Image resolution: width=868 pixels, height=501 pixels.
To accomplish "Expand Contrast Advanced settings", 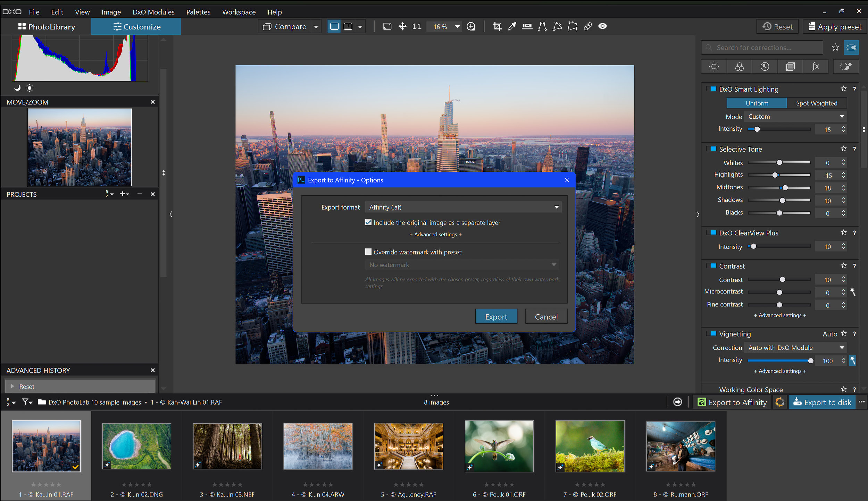I will [x=780, y=315].
